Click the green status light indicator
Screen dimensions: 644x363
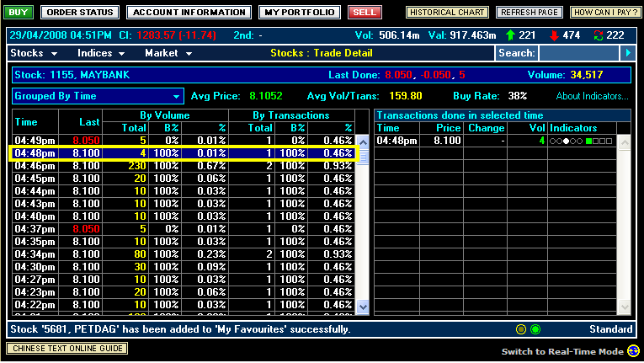tap(535, 329)
